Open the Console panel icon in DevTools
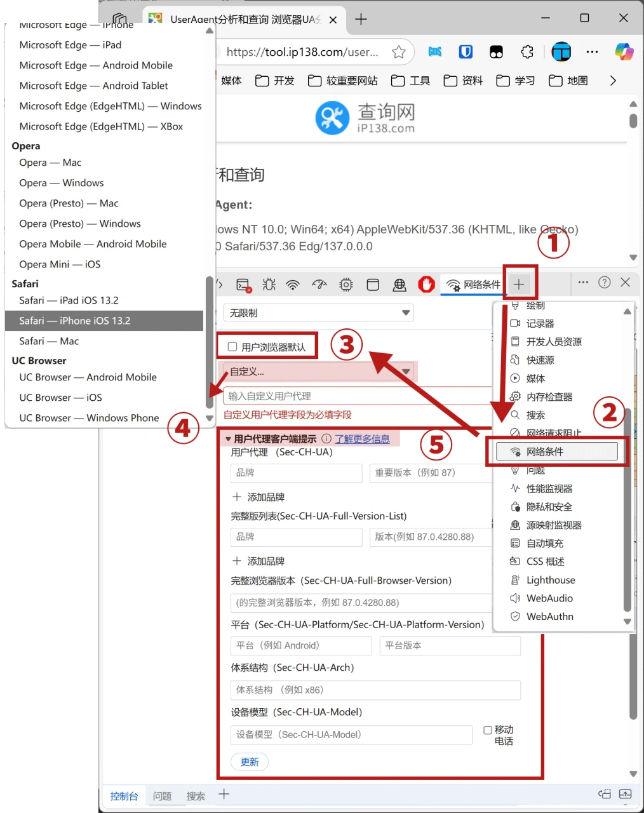The width and height of the screenshot is (644, 813). point(243,285)
